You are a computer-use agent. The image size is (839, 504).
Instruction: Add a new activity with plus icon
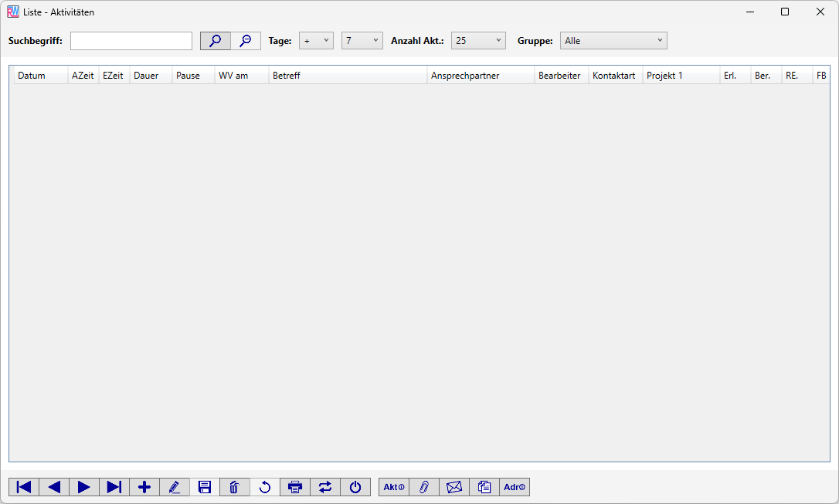[144, 487]
